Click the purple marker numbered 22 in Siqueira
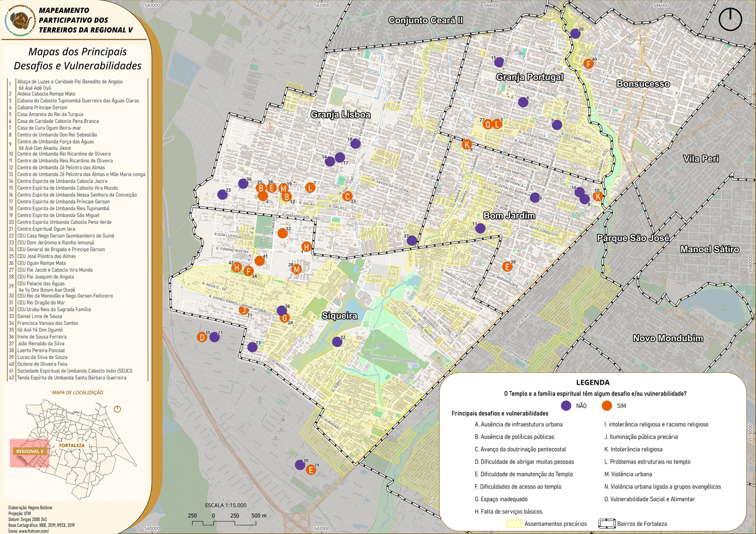The image size is (756, 534). (x=337, y=342)
